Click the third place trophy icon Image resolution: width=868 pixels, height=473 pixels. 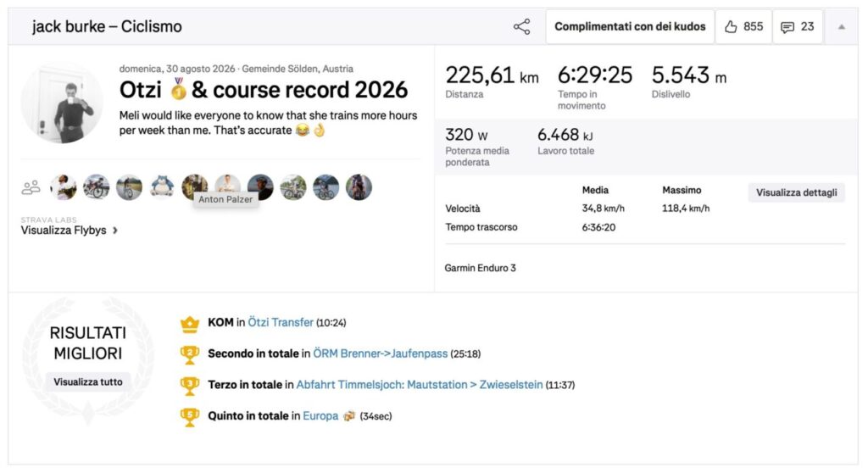point(189,386)
